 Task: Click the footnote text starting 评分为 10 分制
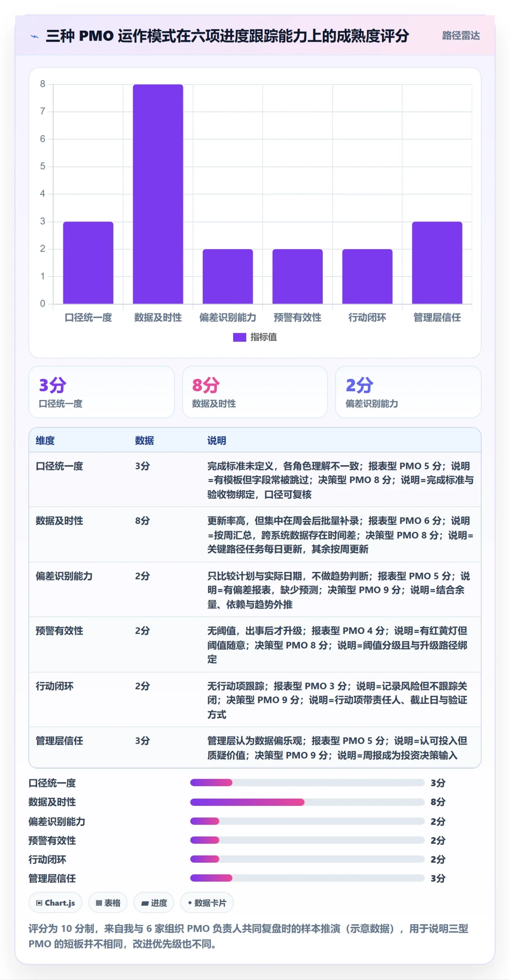click(248, 936)
